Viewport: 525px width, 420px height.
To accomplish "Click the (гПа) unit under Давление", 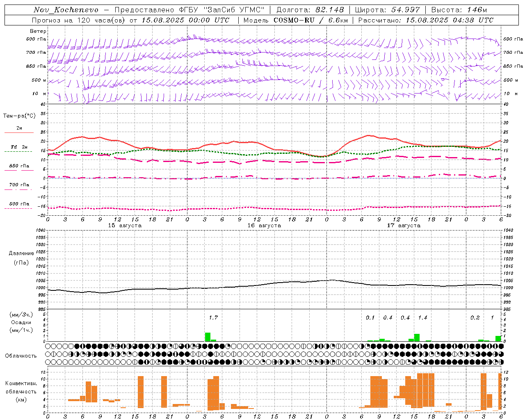I will tap(21, 262).
